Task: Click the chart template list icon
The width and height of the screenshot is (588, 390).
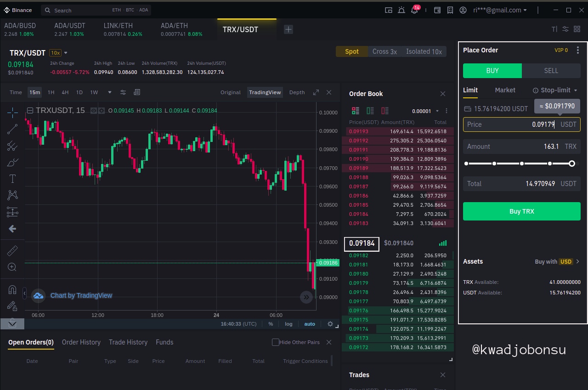Action: [x=137, y=92]
